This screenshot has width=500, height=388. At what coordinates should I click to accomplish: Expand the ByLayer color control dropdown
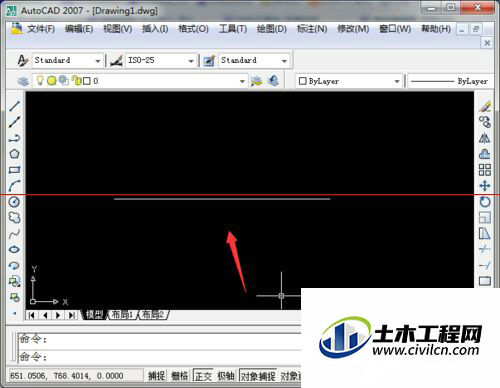pyautogui.click(x=397, y=81)
